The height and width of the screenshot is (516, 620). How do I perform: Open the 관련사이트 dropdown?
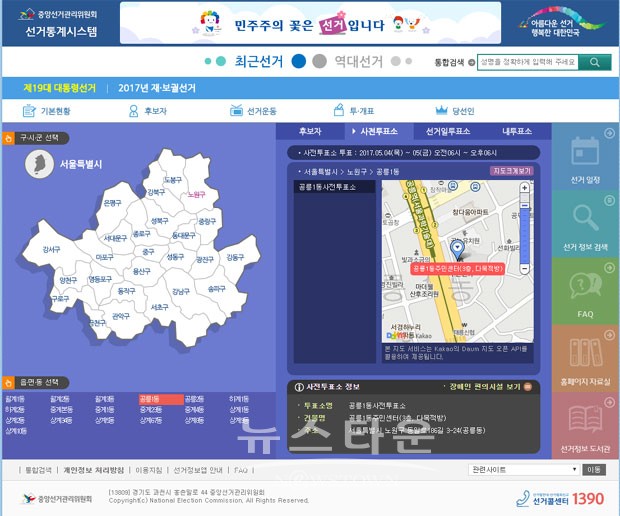tap(523, 469)
